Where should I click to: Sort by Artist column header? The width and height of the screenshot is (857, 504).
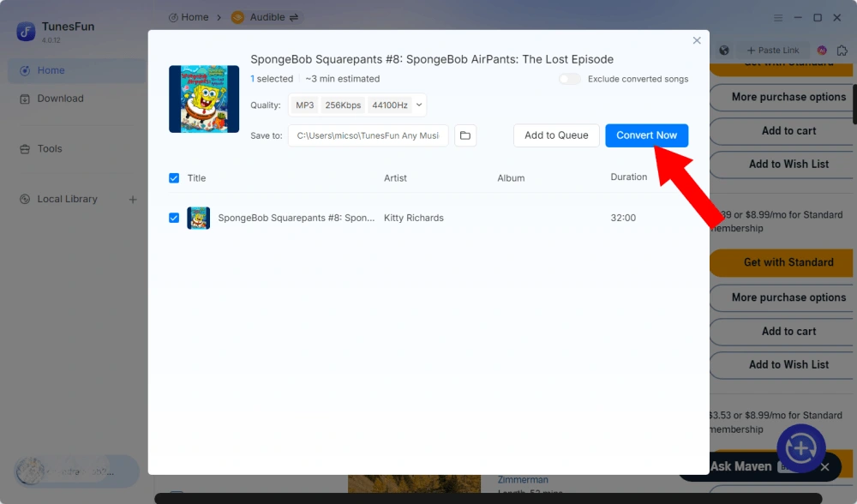click(395, 178)
